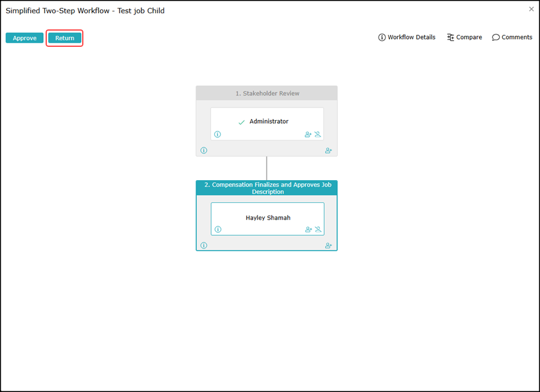Click the Simplified Two-Step Workflow title
Viewport: 540px width, 392px height.
tap(85, 11)
